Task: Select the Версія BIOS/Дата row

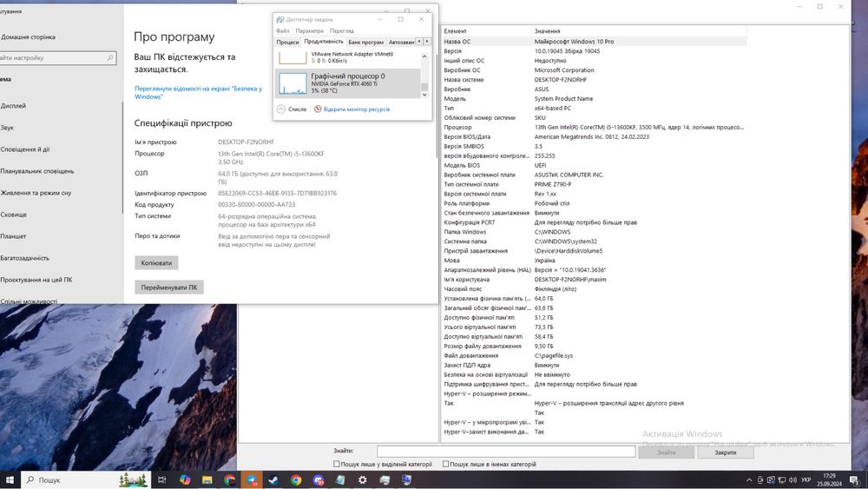Action: point(594,136)
